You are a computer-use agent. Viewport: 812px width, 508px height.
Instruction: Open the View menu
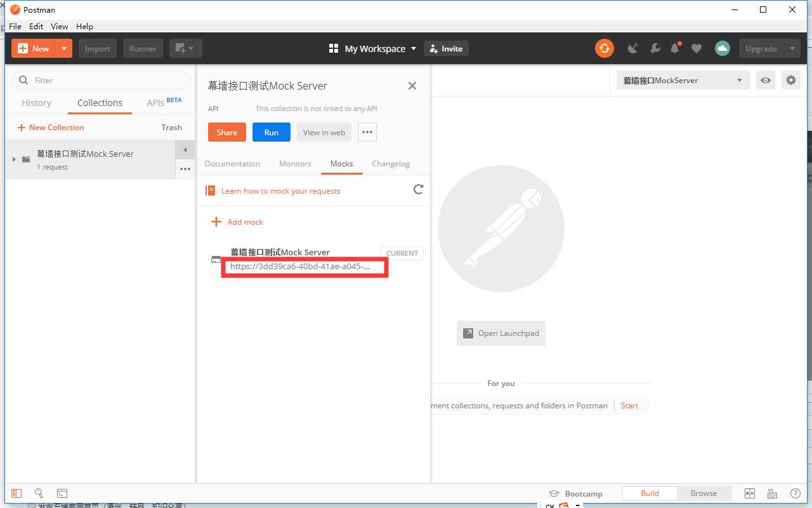point(59,27)
